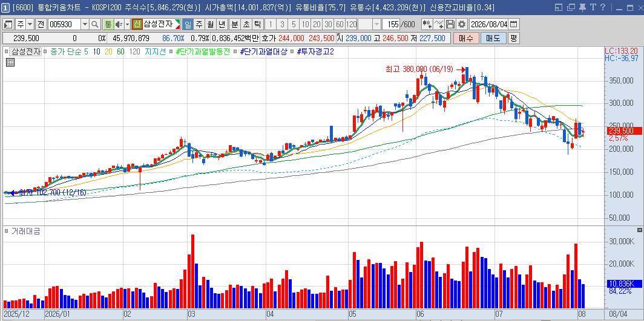Image resolution: width=644 pixels, height=321 pixels.
Task: Click the title bar duplicate window icon
Action: [x=571, y=7]
